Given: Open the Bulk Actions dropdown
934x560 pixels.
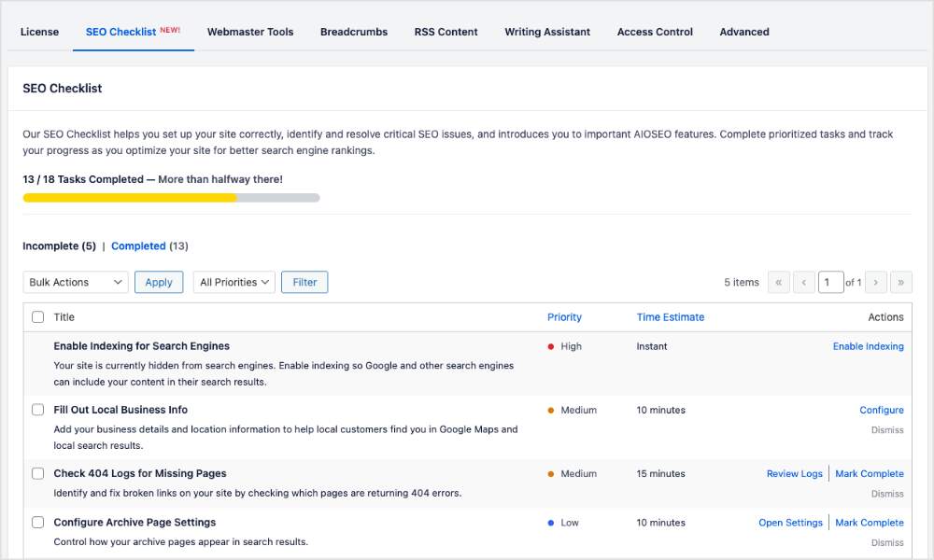Looking at the screenshot, I should tap(75, 282).
